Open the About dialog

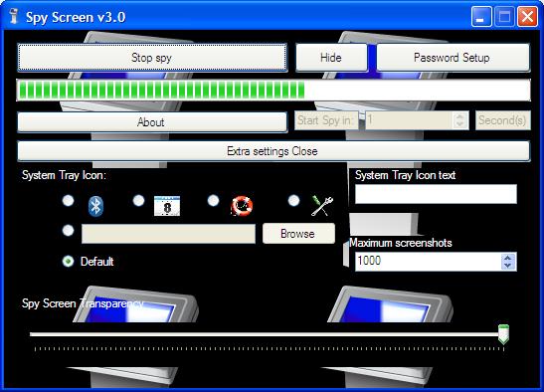(152, 121)
